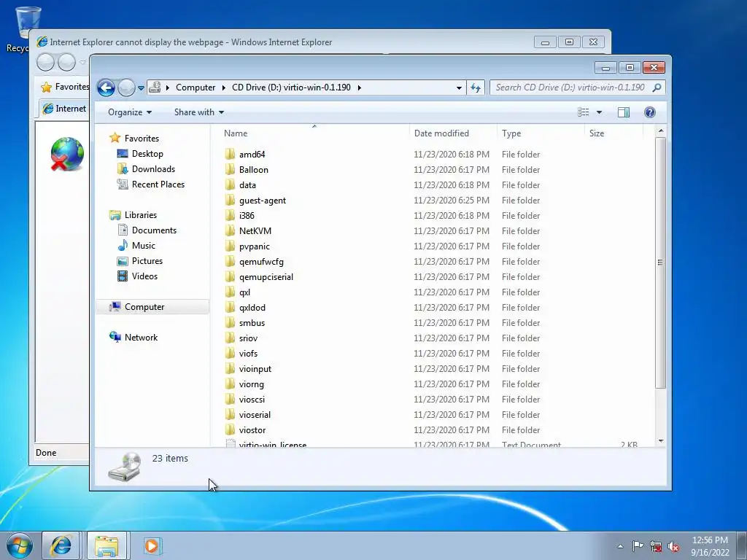This screenshot has width=747, height=560.
Task: Open Internet Explorer from the taskbar
Action: [x=61, y=545]
